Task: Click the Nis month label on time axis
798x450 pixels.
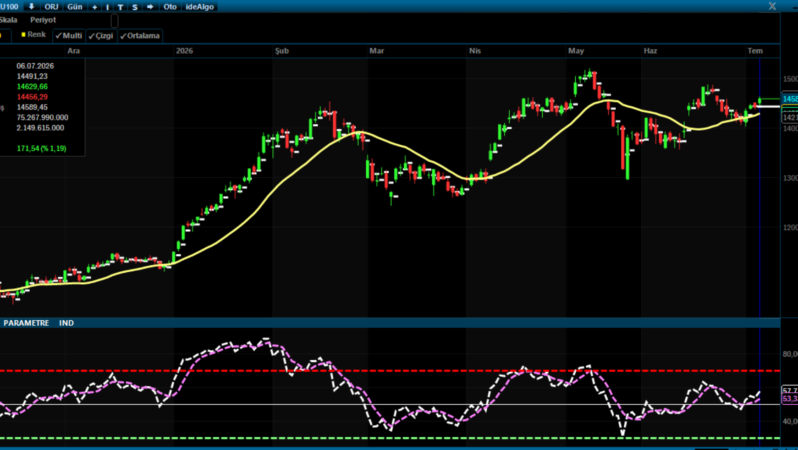Action: [x=475, y=50]
